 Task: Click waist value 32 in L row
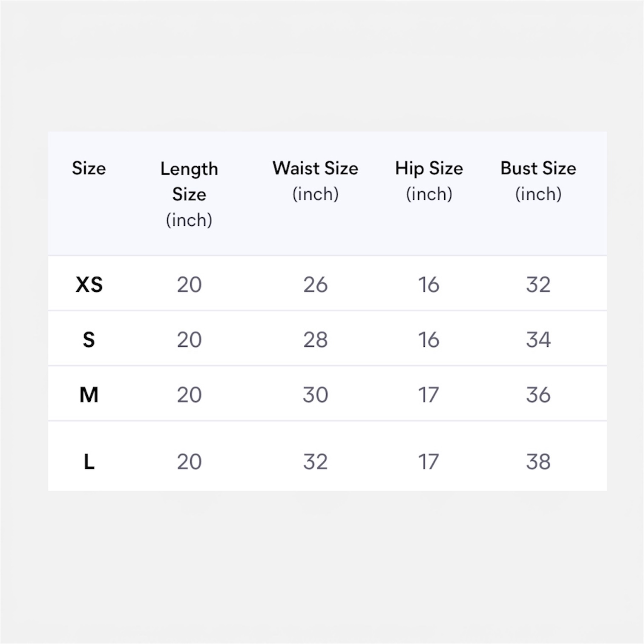tap(315, 462)
